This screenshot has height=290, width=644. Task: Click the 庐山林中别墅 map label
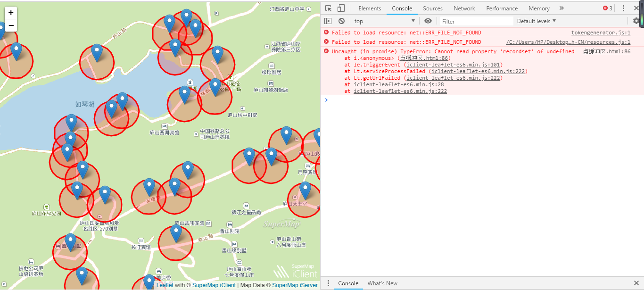(242, 115)
